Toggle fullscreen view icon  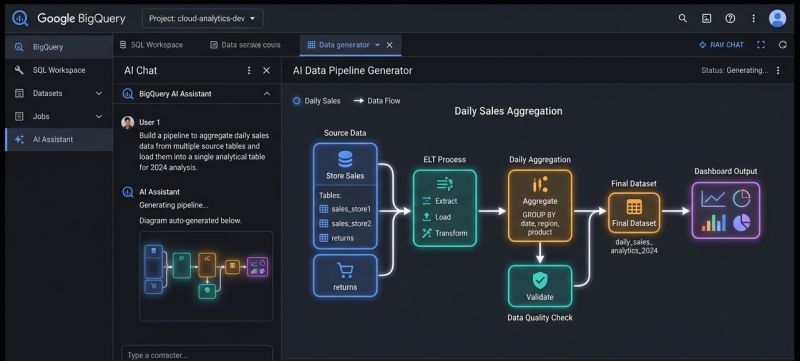(761, 45)
